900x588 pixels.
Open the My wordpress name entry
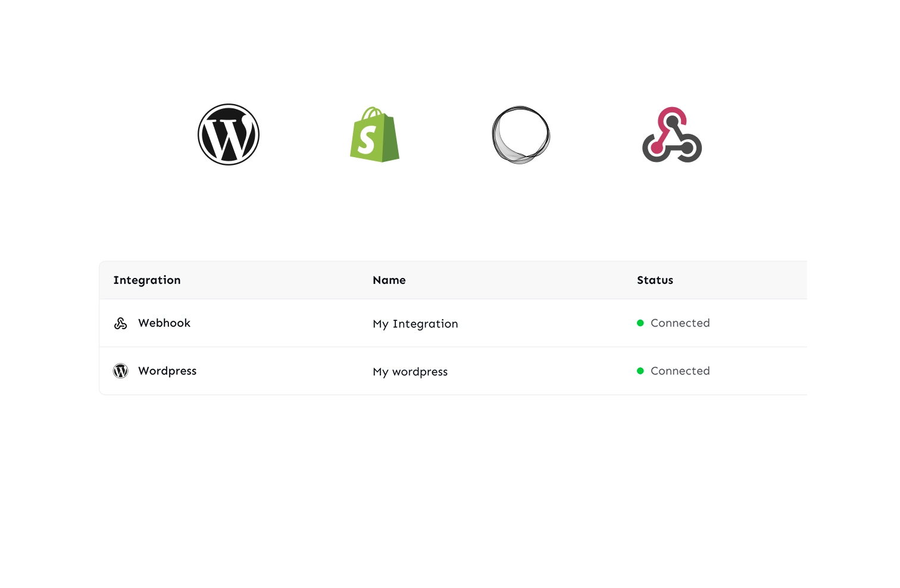point(410,371)
